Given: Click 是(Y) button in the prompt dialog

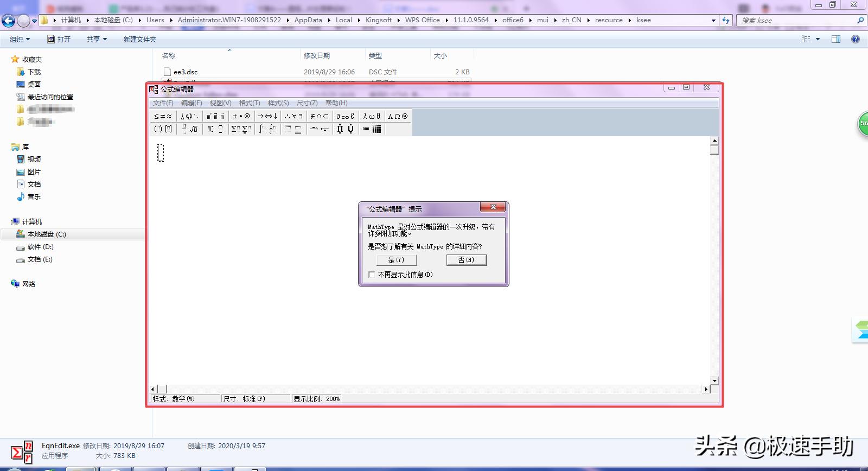Looking at the screenshot, I should (x=397, y=260).
